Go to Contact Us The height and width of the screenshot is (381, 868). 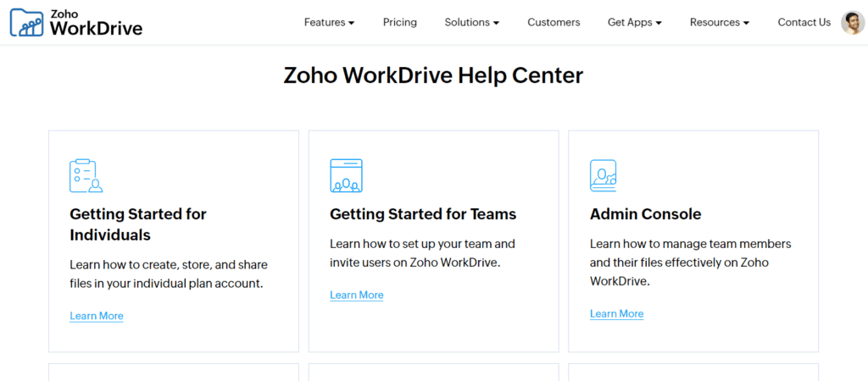click(804, 23)
